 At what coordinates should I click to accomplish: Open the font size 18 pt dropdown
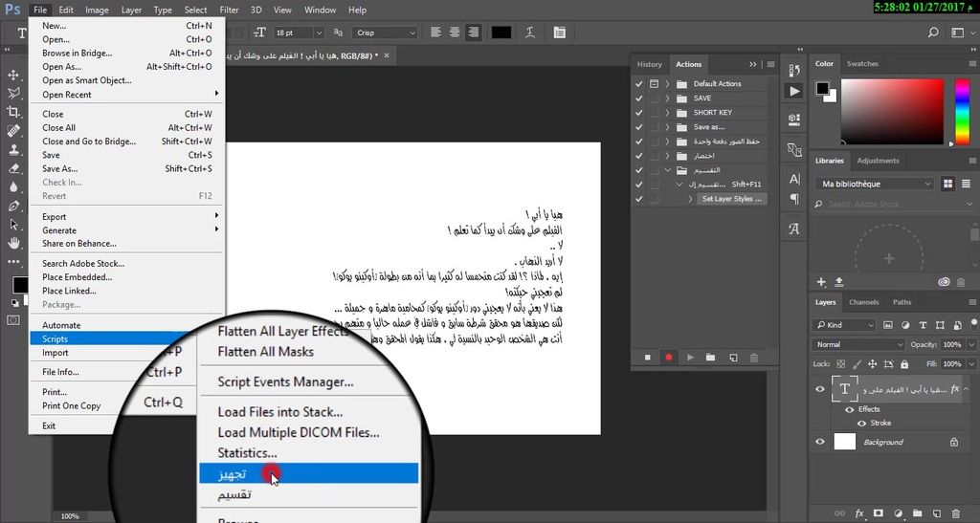[319, 33]
